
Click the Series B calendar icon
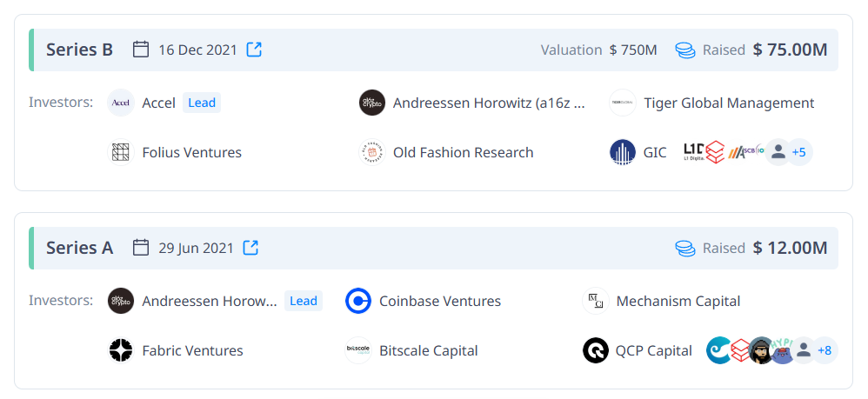pos(141,50)
